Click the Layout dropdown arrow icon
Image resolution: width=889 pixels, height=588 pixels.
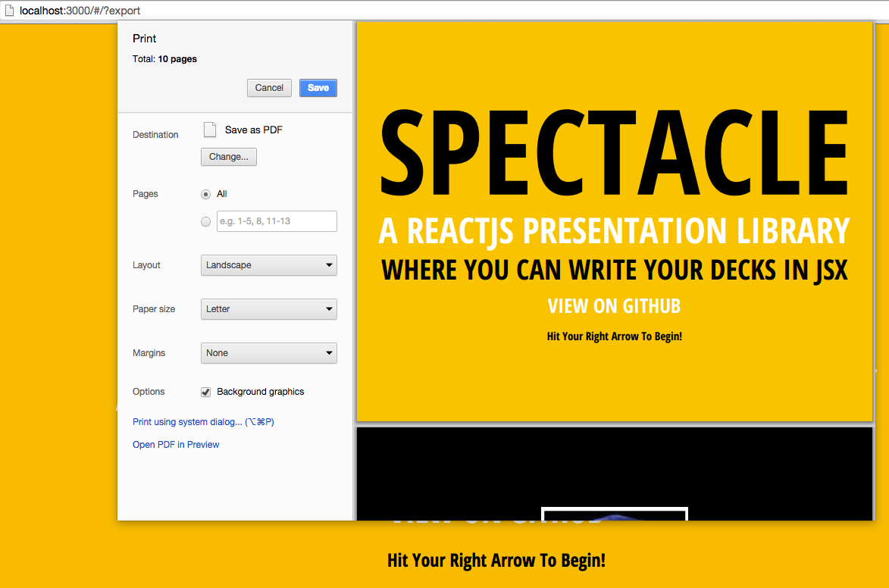pyautogui.click(x=329, y=264)
